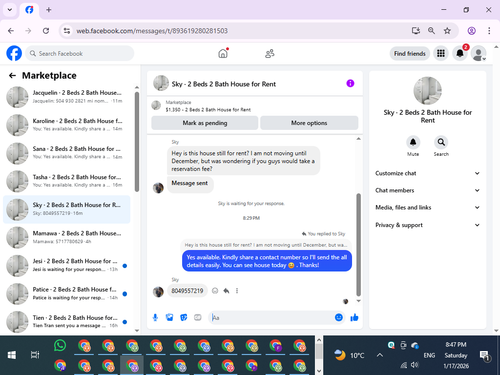
Task: Expand Media, files and links section
Action: click(428, 207)
